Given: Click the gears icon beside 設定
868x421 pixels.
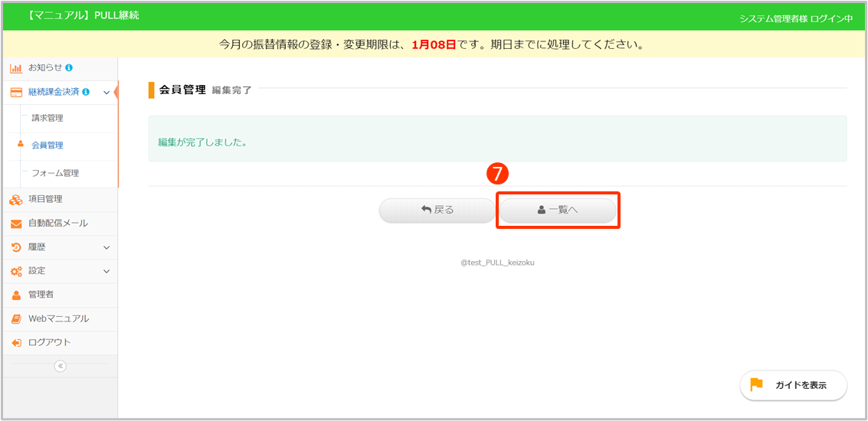Looking at the screenshot, I should (x=15, y=271).
